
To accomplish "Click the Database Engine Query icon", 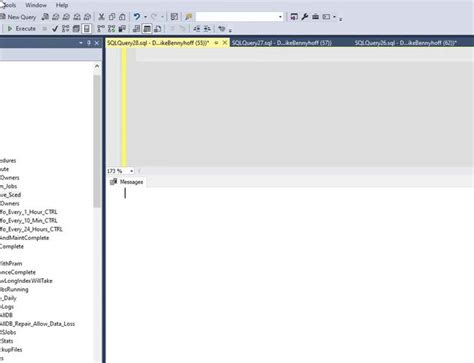I will pyautogui.click(x=45, y=17).
